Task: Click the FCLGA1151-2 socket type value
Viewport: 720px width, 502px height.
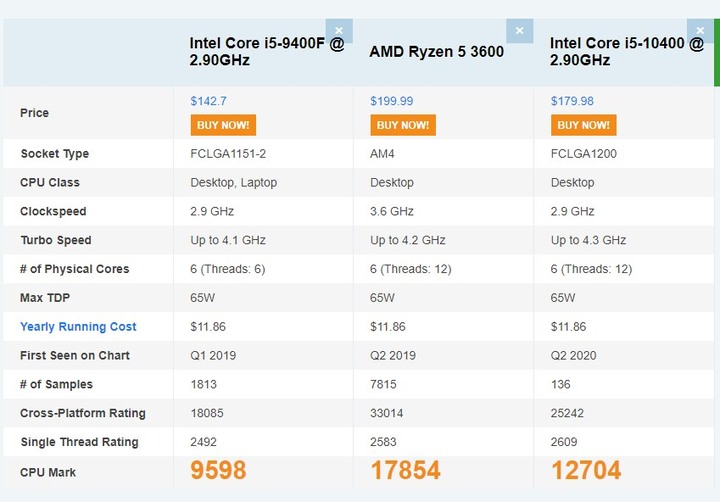Action: 228,153
